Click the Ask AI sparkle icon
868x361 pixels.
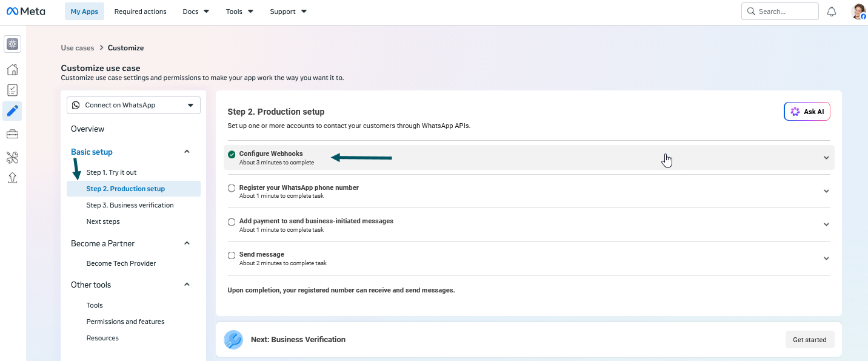click(x=795, y=112)
